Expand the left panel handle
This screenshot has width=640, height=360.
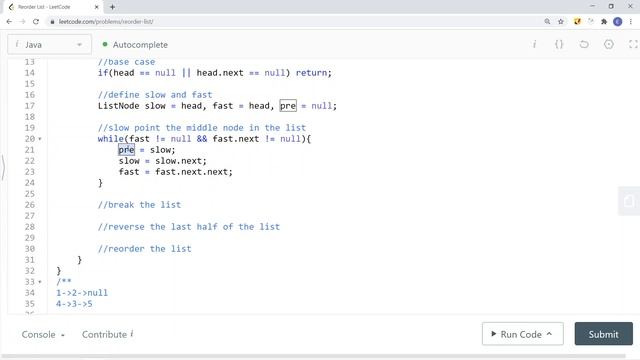point(3,167)
